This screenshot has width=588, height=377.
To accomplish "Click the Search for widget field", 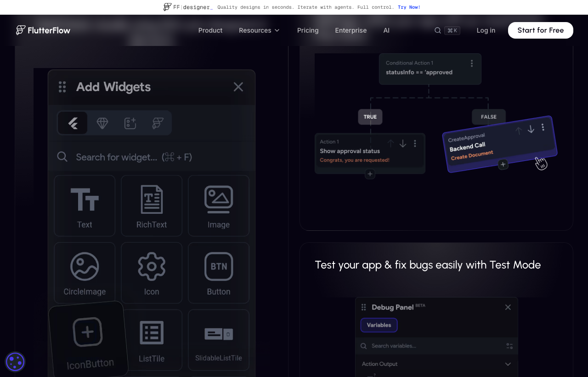I will pyautogui.click(x=152, y=157).
